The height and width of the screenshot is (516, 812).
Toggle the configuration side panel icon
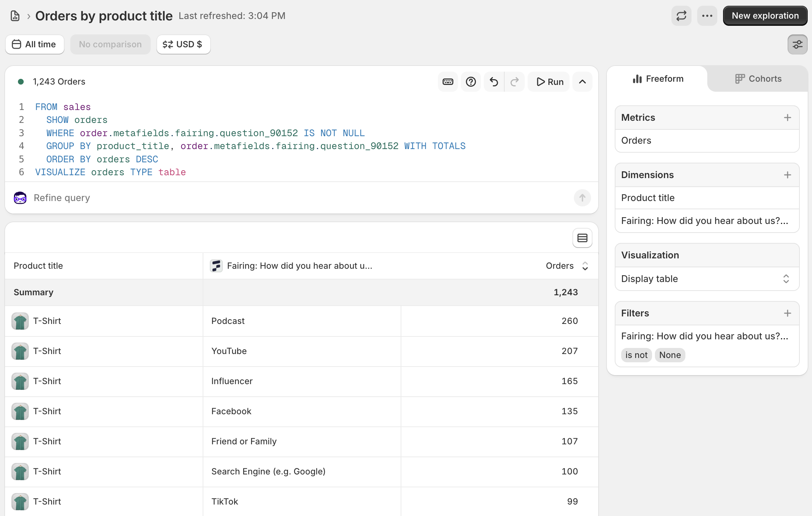[797, 44]
